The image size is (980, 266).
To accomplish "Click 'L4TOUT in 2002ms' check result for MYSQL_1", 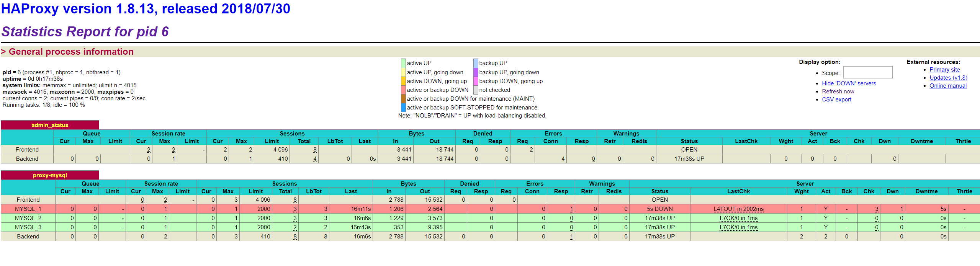I will 738,209.
